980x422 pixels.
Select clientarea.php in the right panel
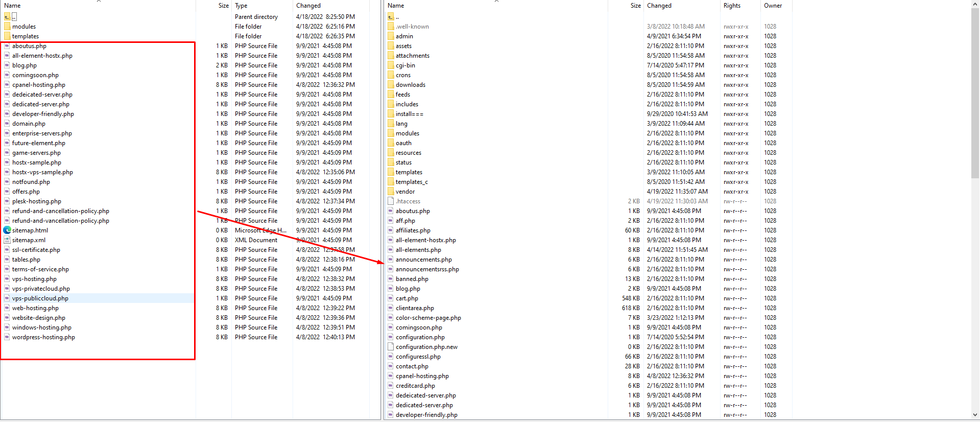(x=415, y=308)
